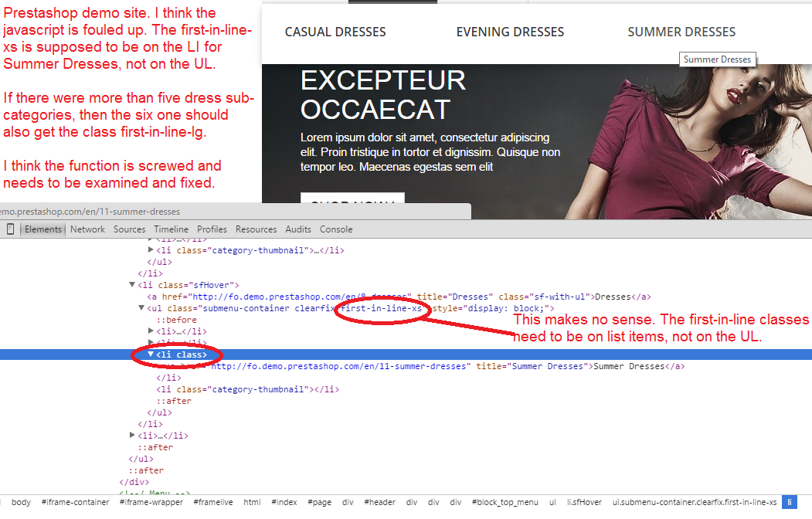Viewport: 812px width, 519px height.
Task: Click the Lorem ipsum banner paragraph
Action: pyautogui.click(x=430, y=152)
